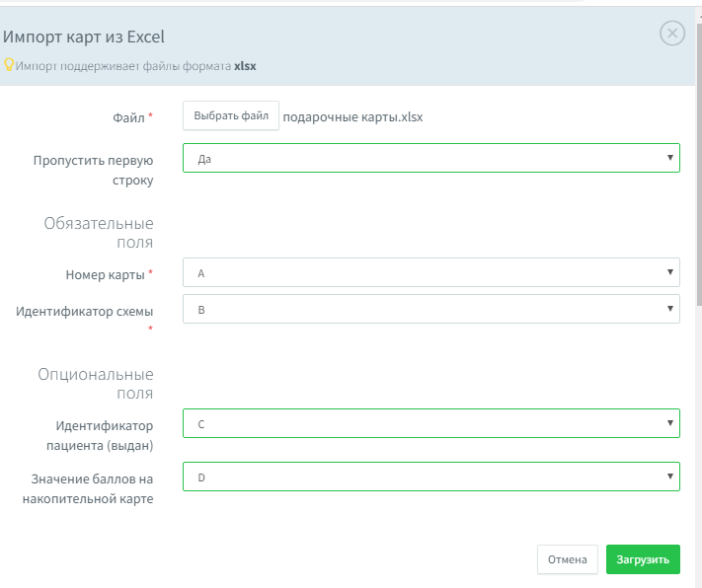Click the 'Импорт карт из Excel' title
Viewport: 702px width, 588px height.
click(x=84, y=37)
